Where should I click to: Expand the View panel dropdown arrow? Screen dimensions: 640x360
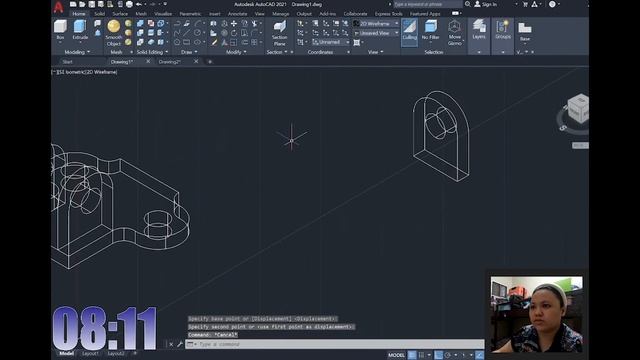tap(382, 52)
